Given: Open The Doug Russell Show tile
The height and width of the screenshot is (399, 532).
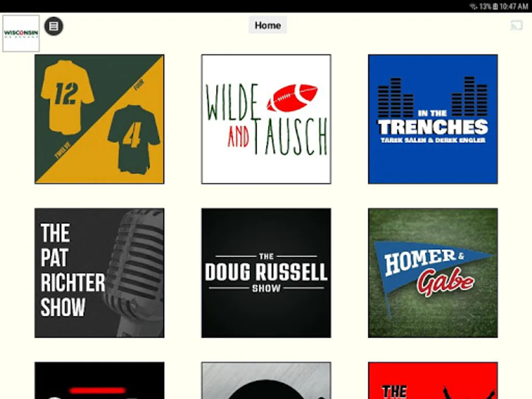Looking at the screenshot, I should pos(266,273).
